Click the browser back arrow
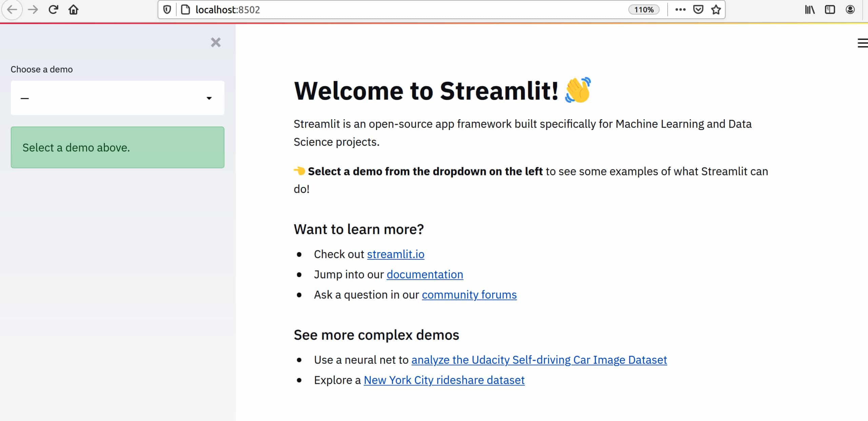 (x=13, y=9)
